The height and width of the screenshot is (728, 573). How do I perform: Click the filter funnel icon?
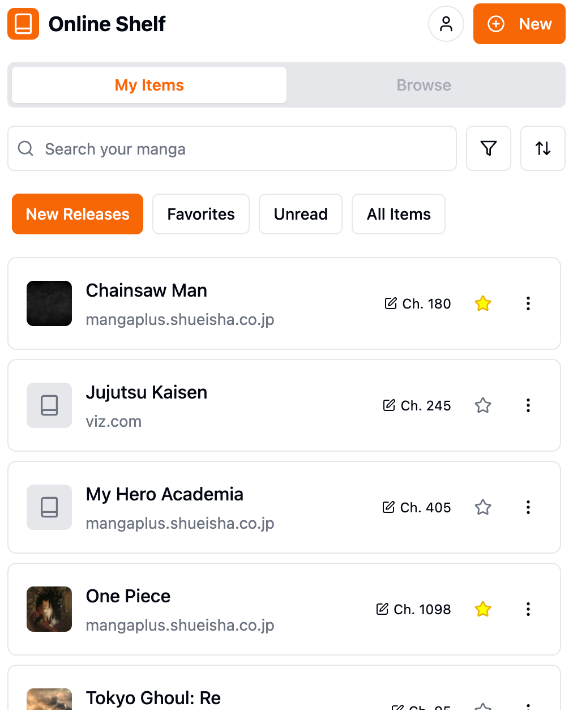[488, 148]
